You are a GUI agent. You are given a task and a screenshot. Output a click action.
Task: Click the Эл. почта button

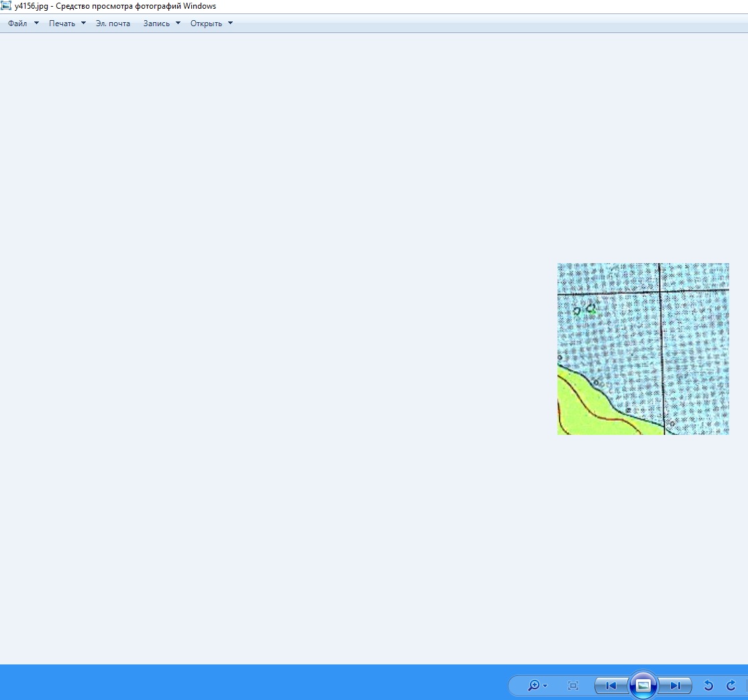(113, 23)
